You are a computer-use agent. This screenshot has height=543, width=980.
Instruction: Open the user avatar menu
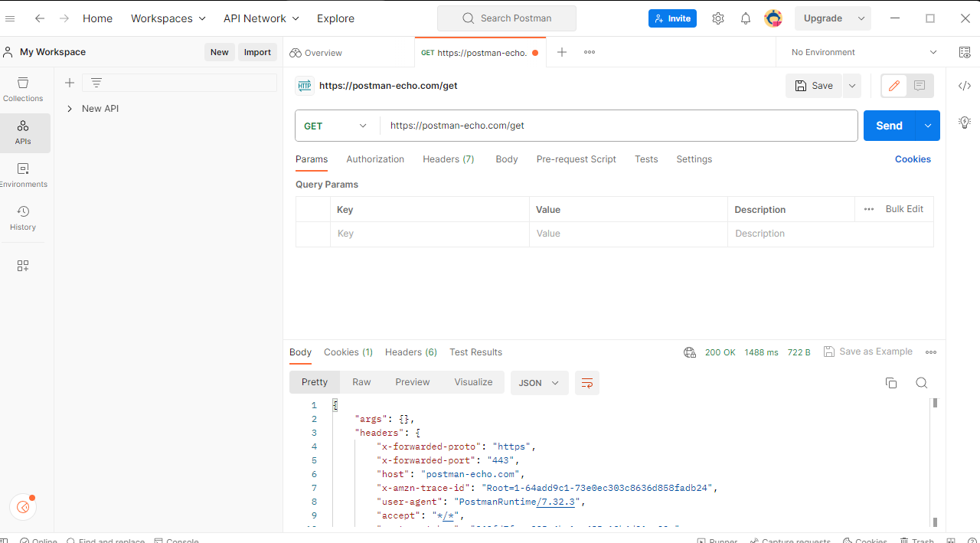coord(773,18)
